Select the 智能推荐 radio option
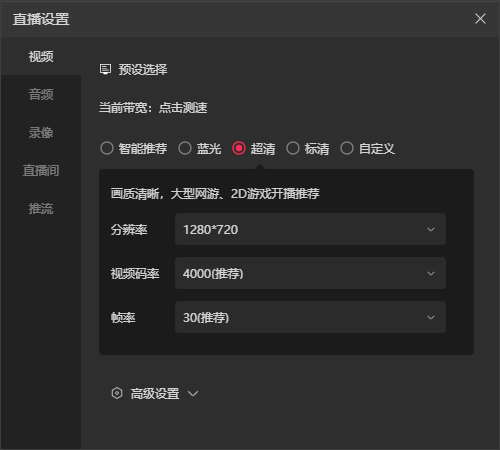 click(x=107, y=148)
